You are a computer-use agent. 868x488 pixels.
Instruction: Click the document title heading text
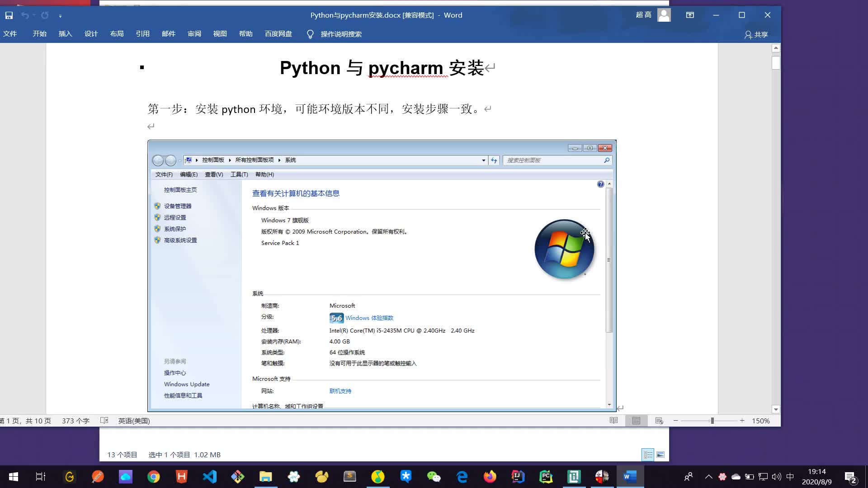(x=382, y=68)
